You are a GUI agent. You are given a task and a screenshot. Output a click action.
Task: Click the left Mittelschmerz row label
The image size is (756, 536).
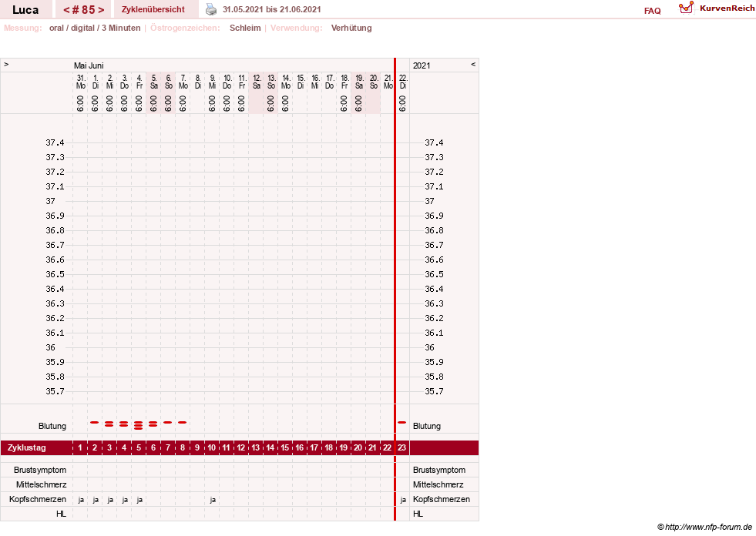(41, 484)
